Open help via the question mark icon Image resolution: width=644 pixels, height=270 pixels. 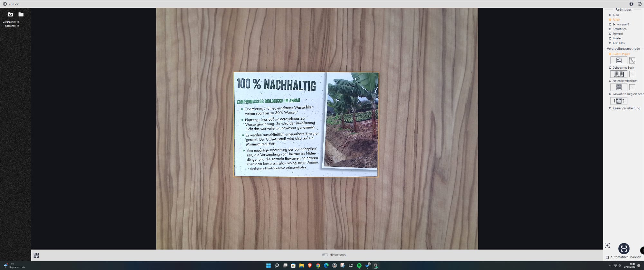click(639, 4)
